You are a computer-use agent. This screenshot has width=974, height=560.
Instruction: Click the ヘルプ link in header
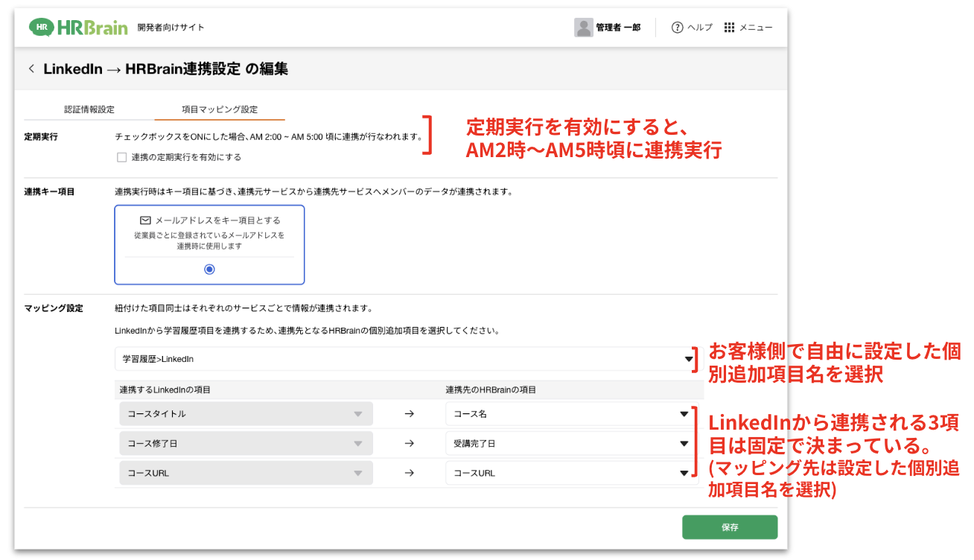[x=698, y=28]
